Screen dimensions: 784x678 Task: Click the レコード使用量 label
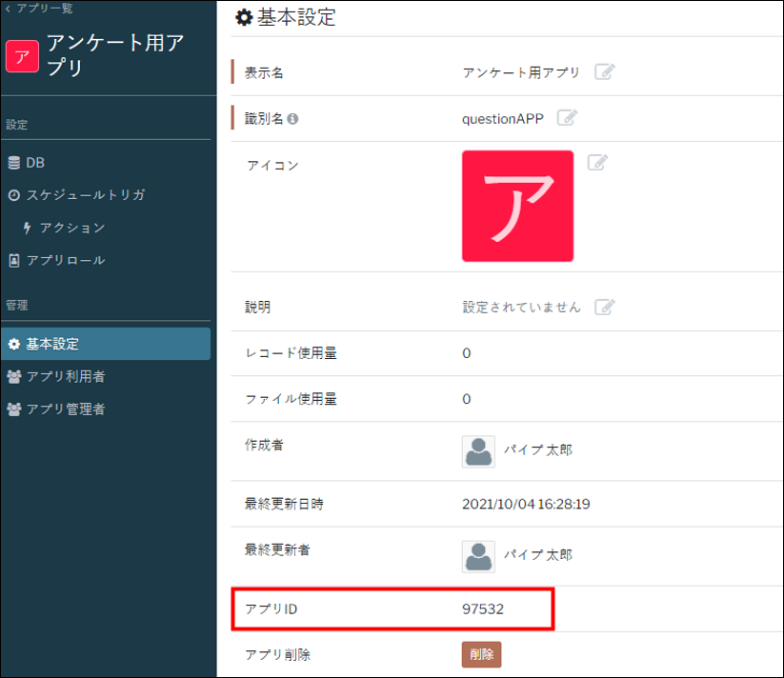click(291, 353)
